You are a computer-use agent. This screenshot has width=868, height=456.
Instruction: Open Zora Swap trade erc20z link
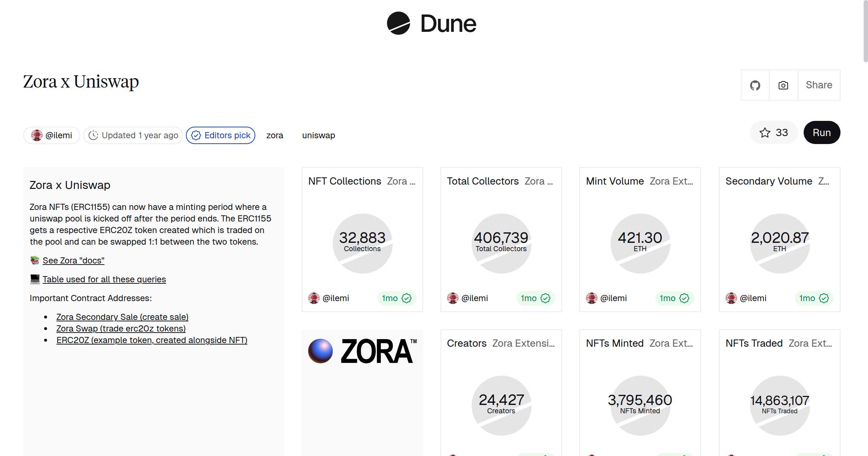point(121,329)
